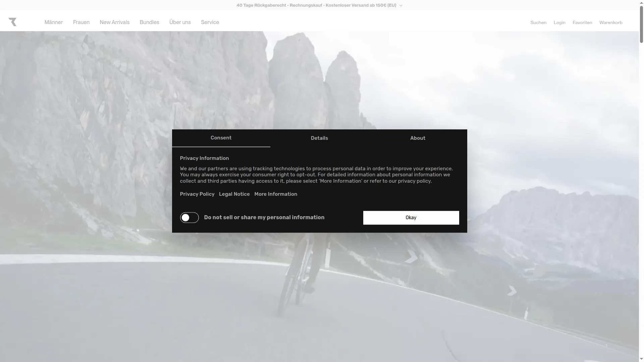Open the Bundles menu
This screenshot has height=362, width=644.
coord(149,22)
